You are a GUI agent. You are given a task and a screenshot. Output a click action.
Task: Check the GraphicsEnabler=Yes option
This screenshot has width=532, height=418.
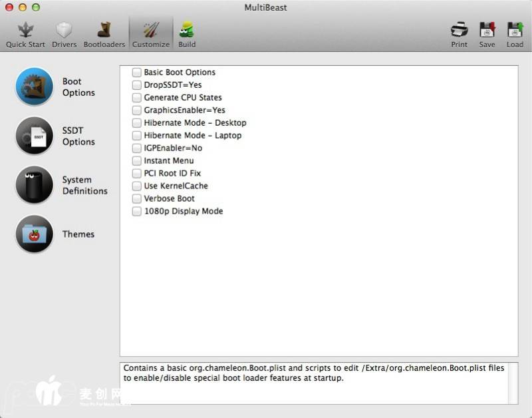[x=136, y=110]
